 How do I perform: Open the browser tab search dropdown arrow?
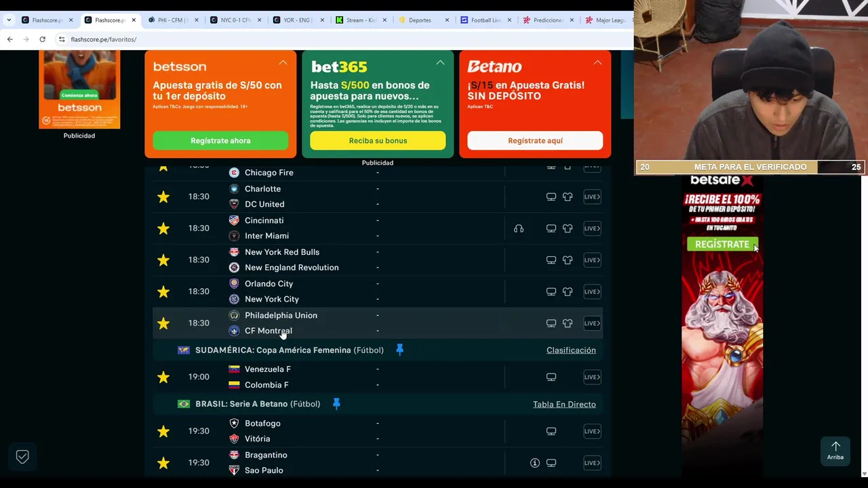click(x=9, y=20)
